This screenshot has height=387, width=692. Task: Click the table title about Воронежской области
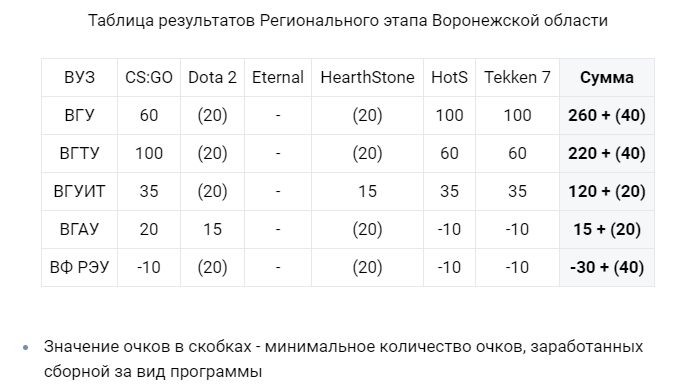tap(348, 21)
